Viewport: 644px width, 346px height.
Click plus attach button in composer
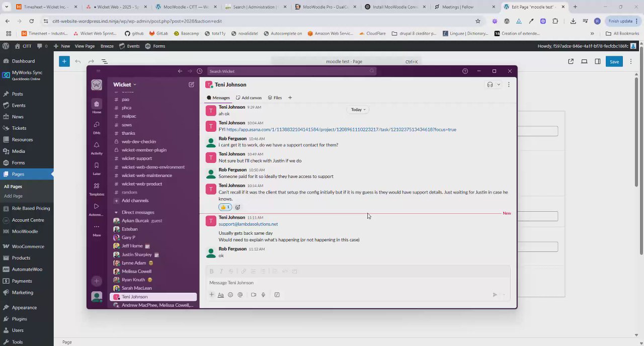[212, 295]
